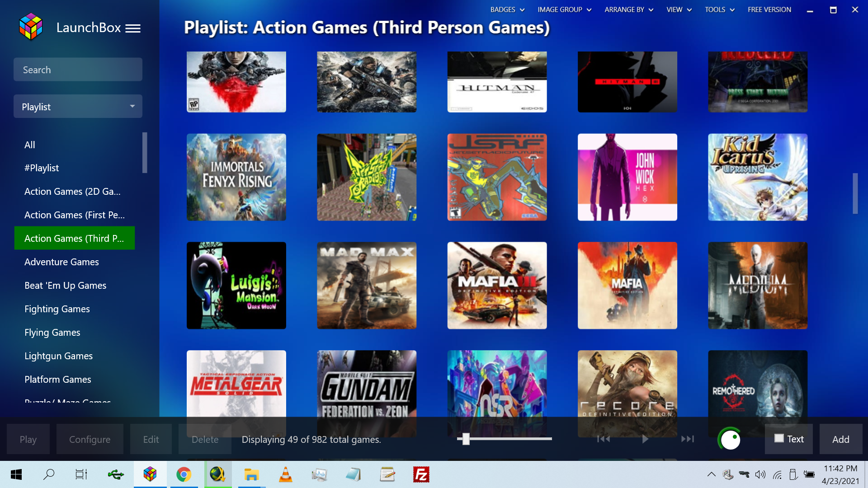
Task: Open the View dropdown menu
Action: click(x=679, y=9)
